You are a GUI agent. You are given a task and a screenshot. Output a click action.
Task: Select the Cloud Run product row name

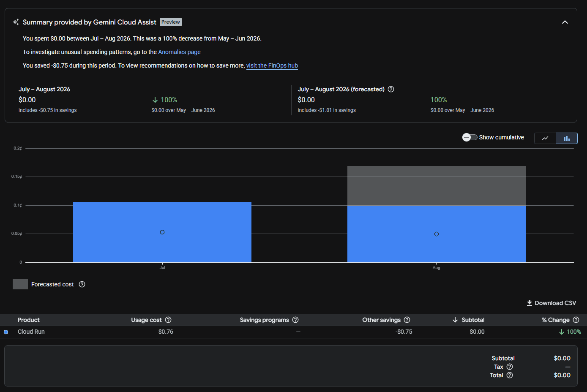pyautogui.click(x=31, y=332)
